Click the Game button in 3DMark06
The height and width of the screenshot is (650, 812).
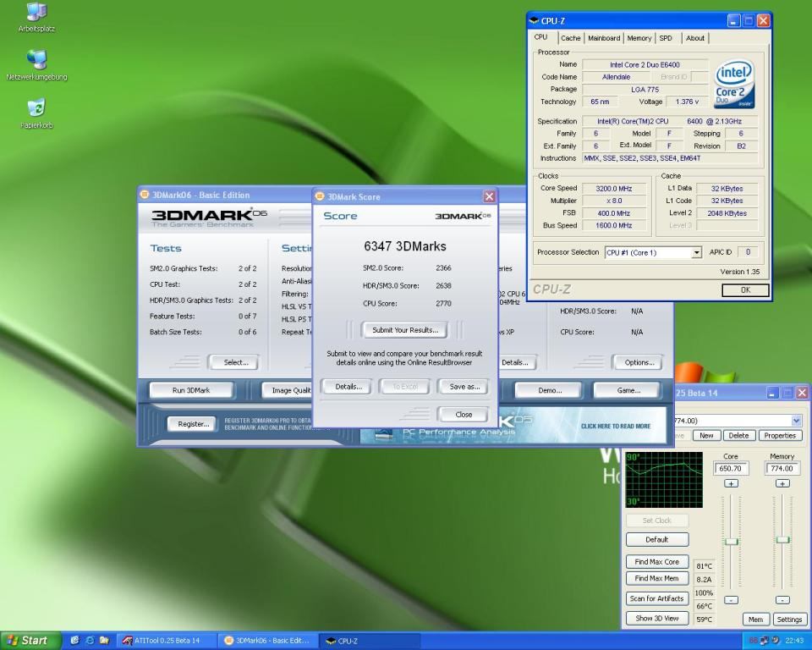pos(628,390)
